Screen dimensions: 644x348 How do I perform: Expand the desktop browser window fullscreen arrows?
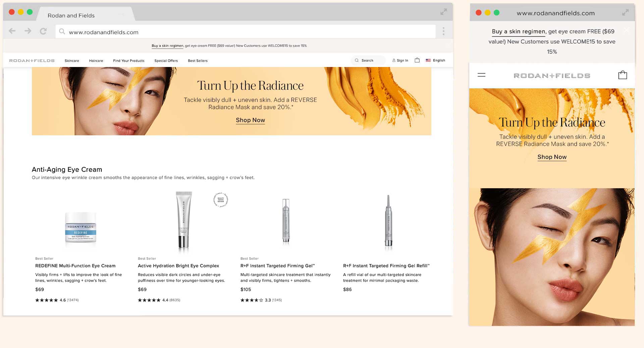(443, 12)
